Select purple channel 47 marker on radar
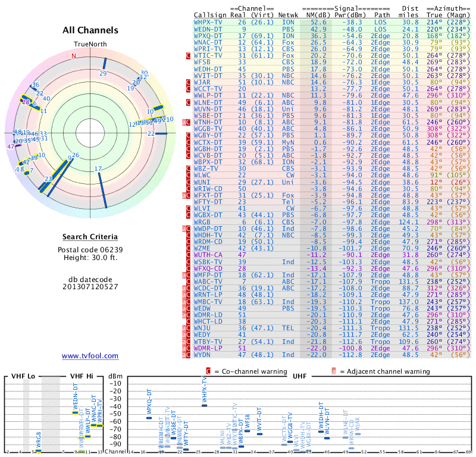Viewport: 476px width, 457px height. [x=11, y=146]
